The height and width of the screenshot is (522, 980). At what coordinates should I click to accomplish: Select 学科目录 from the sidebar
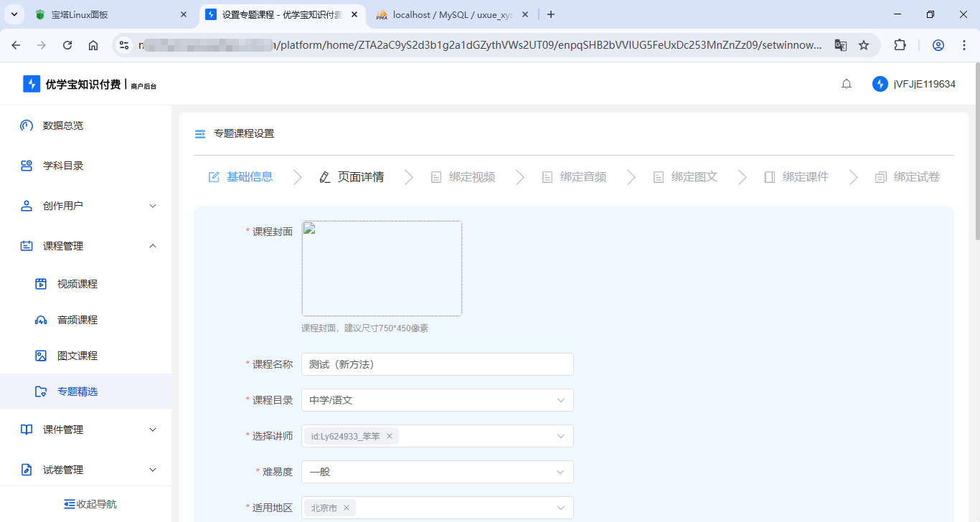pyautogui.click(x=63, y=165)
